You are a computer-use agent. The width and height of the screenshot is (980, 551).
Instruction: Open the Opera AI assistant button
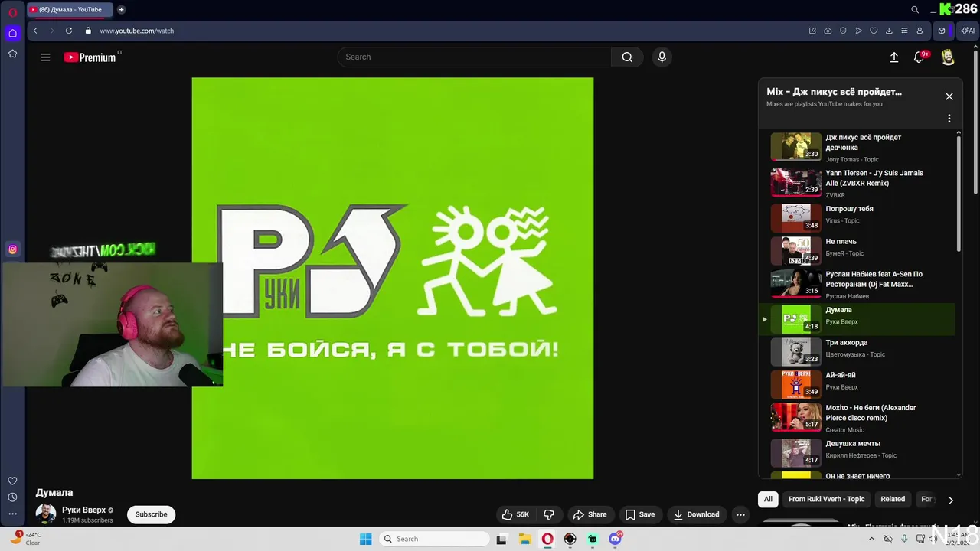point(968,31)
